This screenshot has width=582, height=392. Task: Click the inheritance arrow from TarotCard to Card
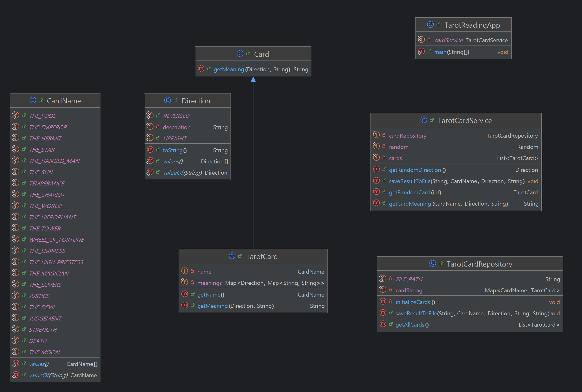click(x=253, y=162)
